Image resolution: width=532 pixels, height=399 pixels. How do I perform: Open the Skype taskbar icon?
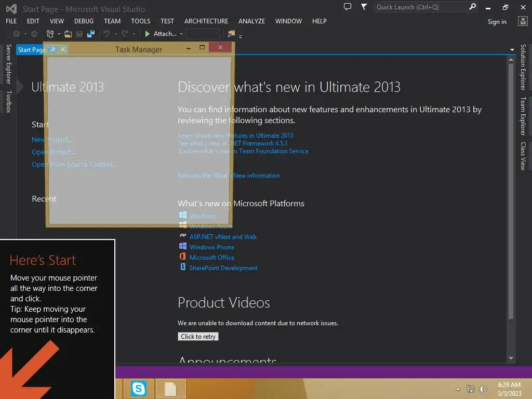pyautogui.click(x=138, y=389)
